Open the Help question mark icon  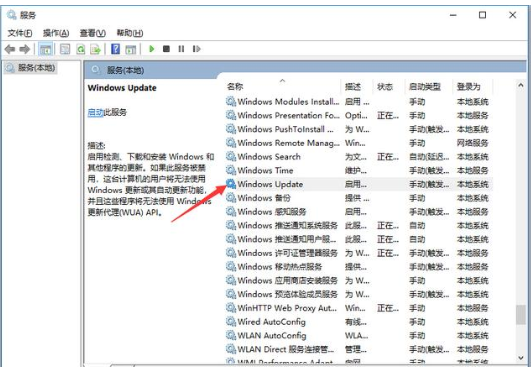point(115,49)
